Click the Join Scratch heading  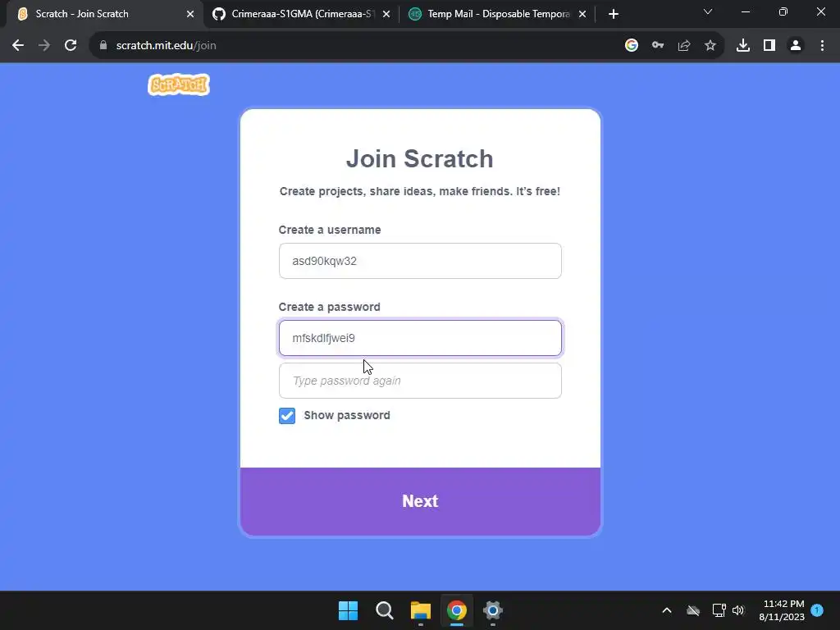419,158
